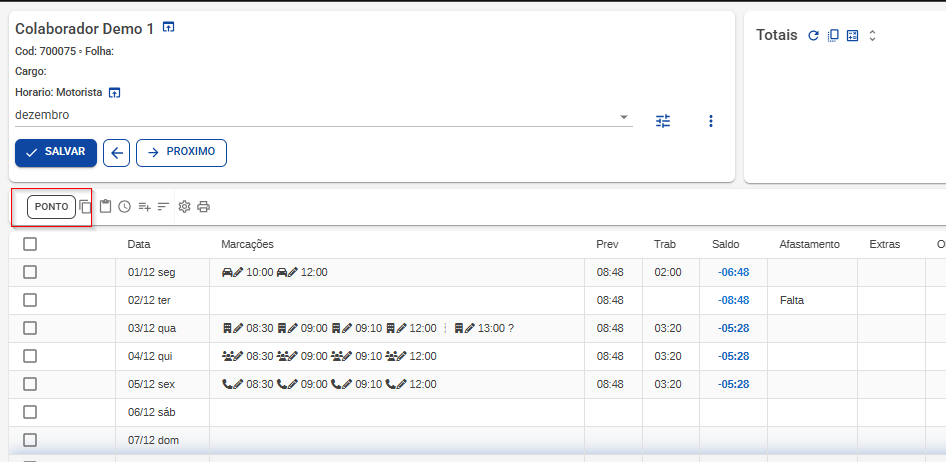The image size is (946, 462).
Task: Click add-row list icon in toolbar
Action: [x=144, y=207]
